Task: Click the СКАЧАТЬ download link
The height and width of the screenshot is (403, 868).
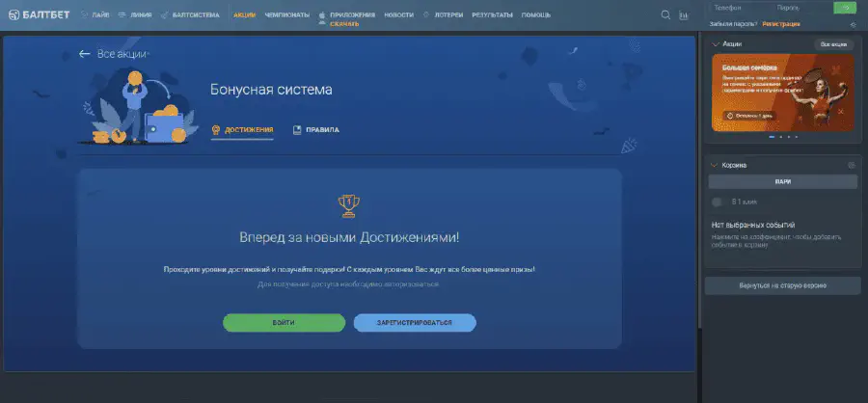Action: click(x=344, y=24)
